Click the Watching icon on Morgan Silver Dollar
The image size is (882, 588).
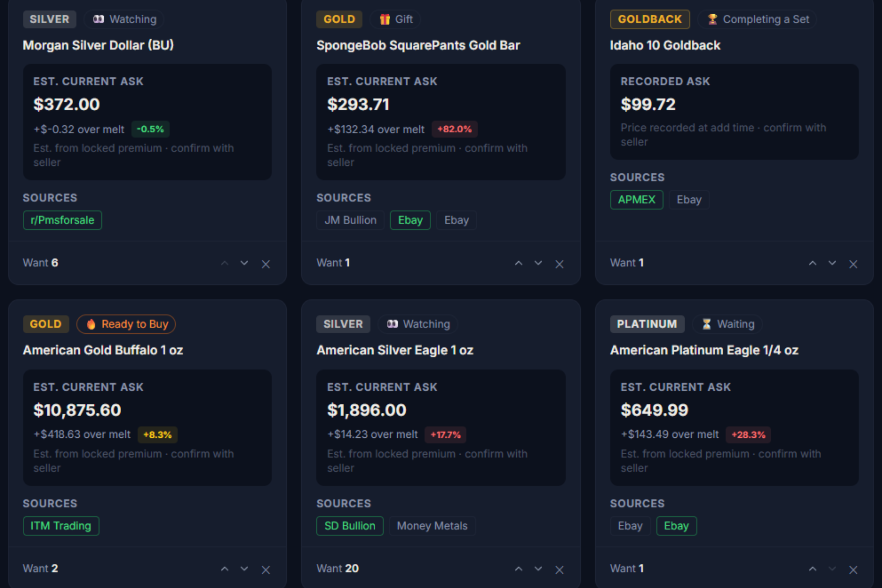pos(98,19)
